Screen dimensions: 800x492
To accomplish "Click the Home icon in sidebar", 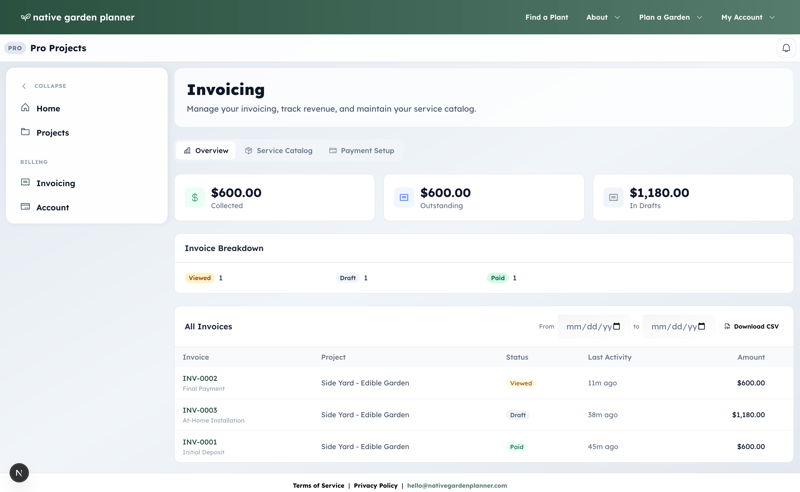I will [26, 108].
